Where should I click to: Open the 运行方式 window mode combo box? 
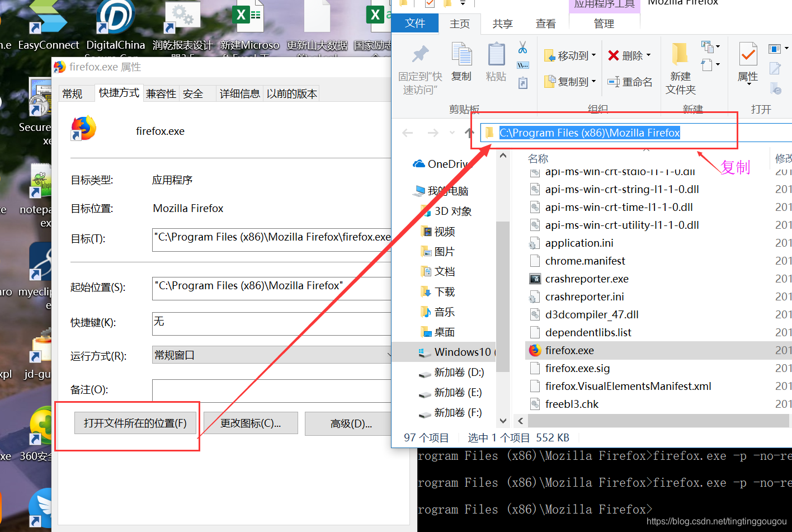point(272,355)
